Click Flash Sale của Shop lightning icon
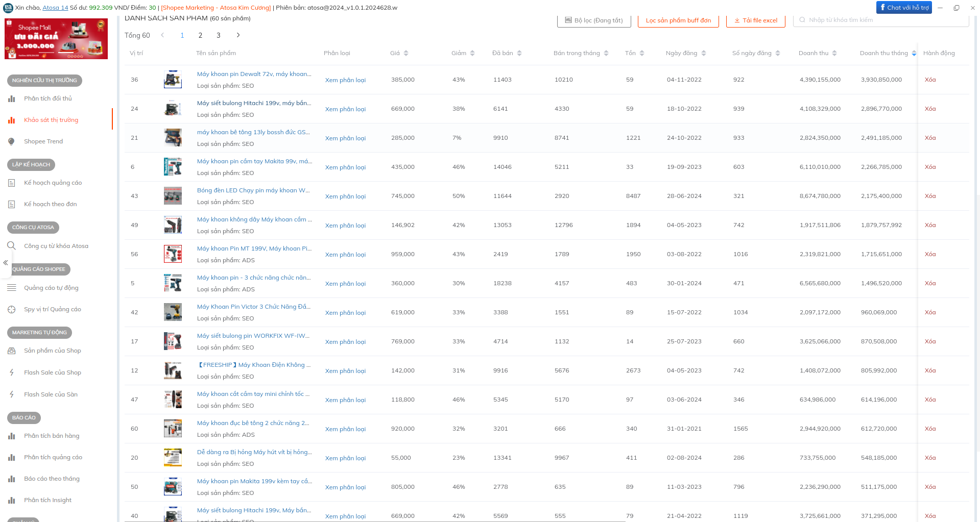The height and width of the screenshot is (522, 980). click(11, 372)
